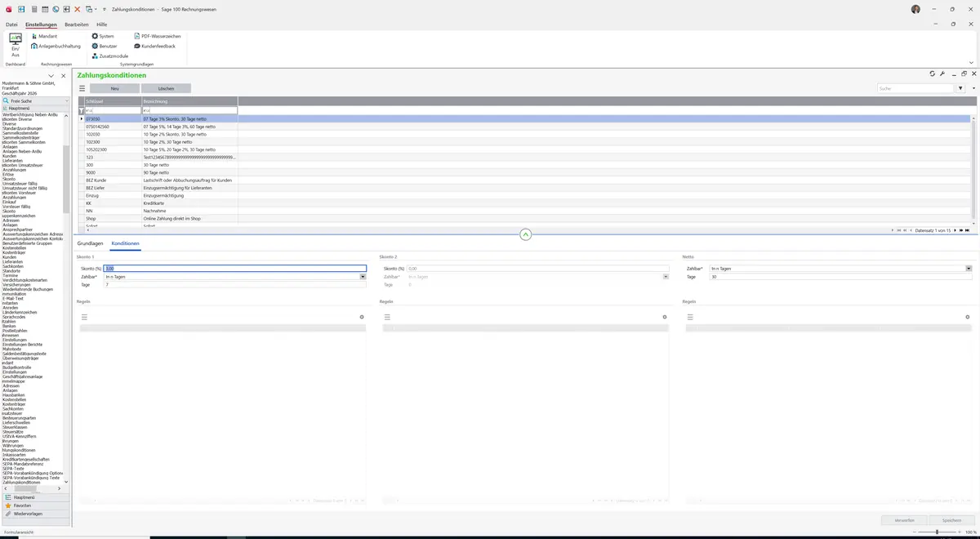The width and height of the screenshot is (980, 539).
Task: Select the Konditionen tab
Action: point(126,243)
